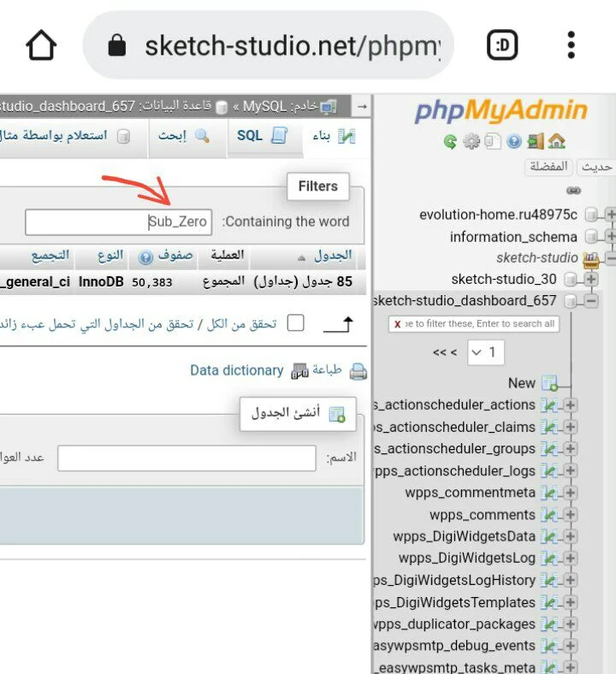Click the طباعة print link
Image resolution: width=616 pixels, height=674 pixels.
[327, 370]
